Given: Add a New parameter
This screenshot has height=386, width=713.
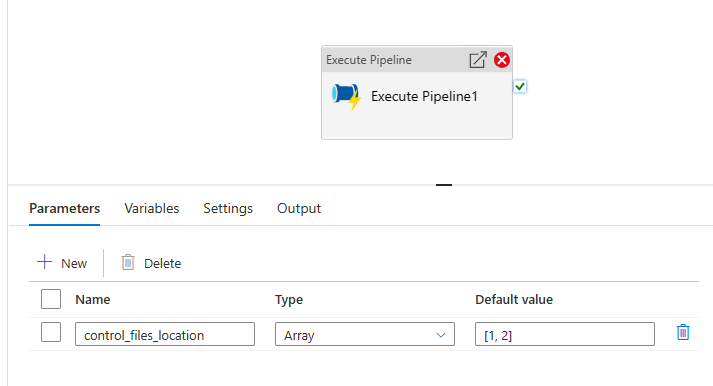Looking at the screenshot, I should (x=62, y=263).
